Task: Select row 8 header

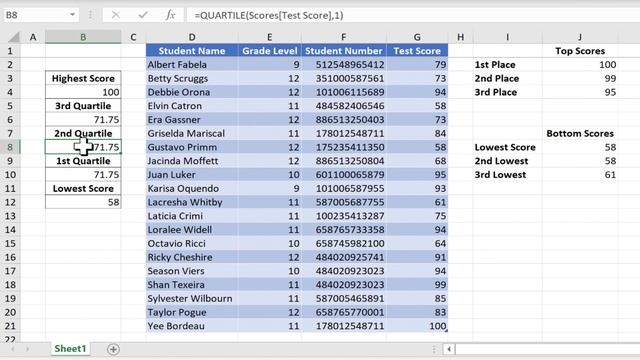Action: pyautogui.click(x=10, y=147)
